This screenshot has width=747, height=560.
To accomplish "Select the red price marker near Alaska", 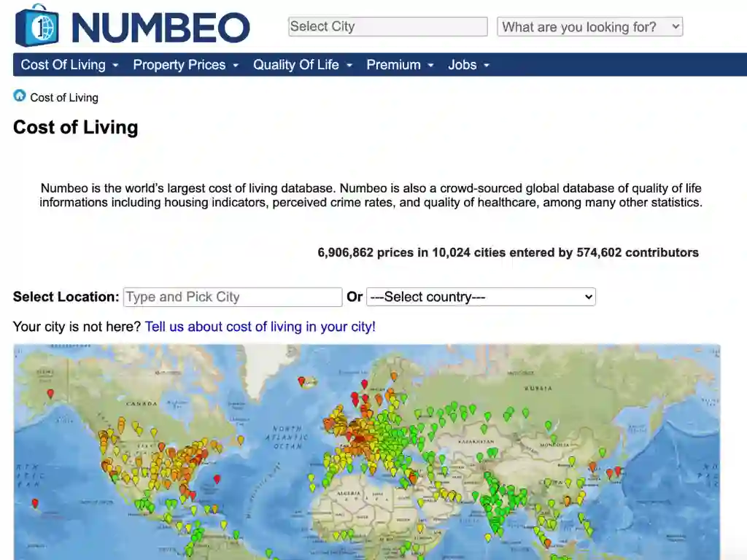I will point(50,394).
